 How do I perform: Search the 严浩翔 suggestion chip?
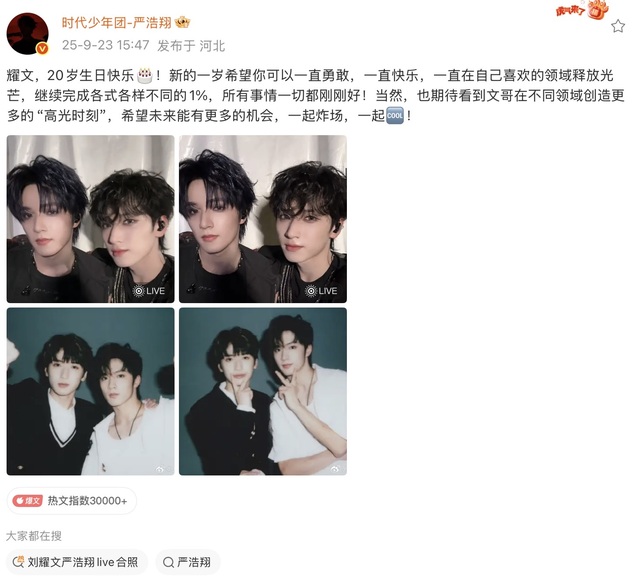click(188, 562)
